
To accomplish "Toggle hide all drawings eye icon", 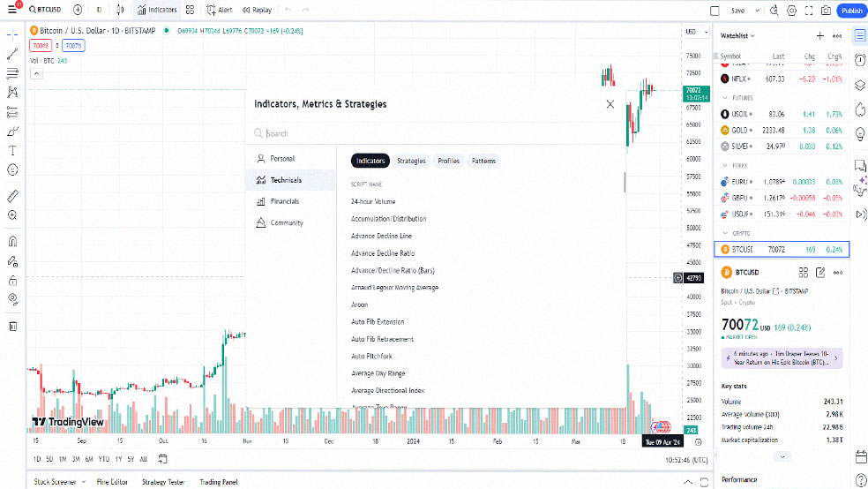I will click(x=12, y=299).
